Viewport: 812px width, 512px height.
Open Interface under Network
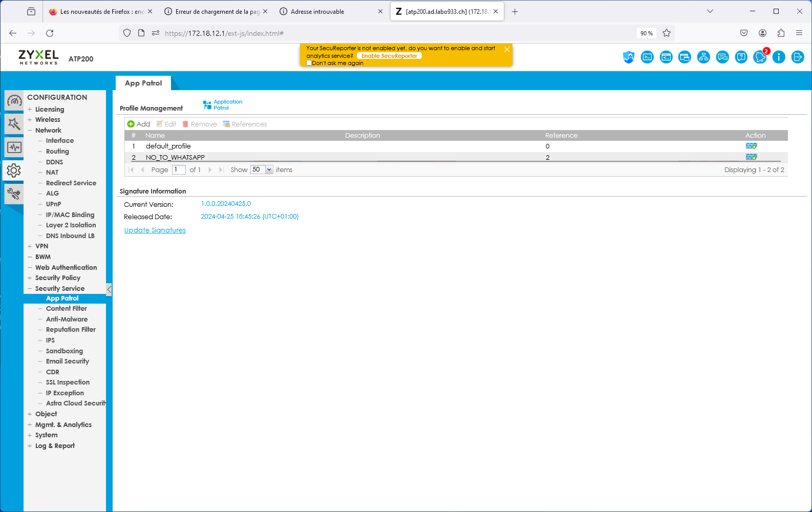pos(60,141)
